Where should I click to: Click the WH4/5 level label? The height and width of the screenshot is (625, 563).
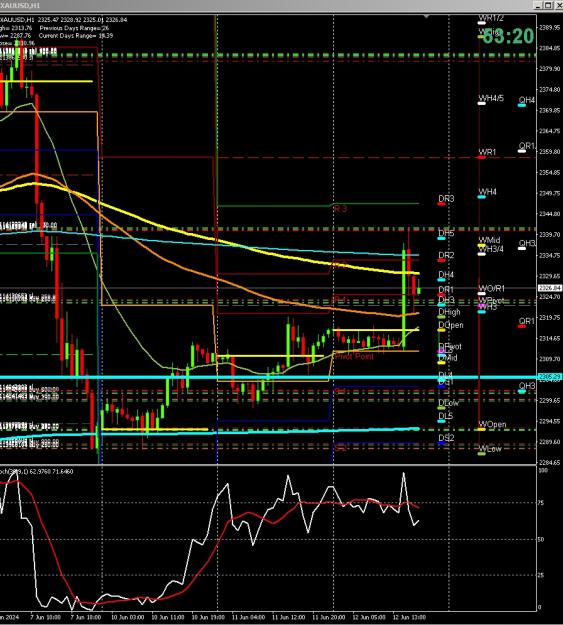point(491,98)
